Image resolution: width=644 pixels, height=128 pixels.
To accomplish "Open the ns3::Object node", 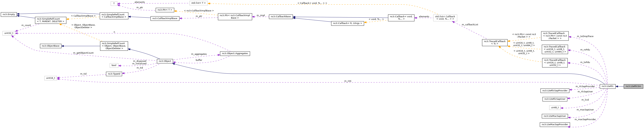I will point(165,61).
